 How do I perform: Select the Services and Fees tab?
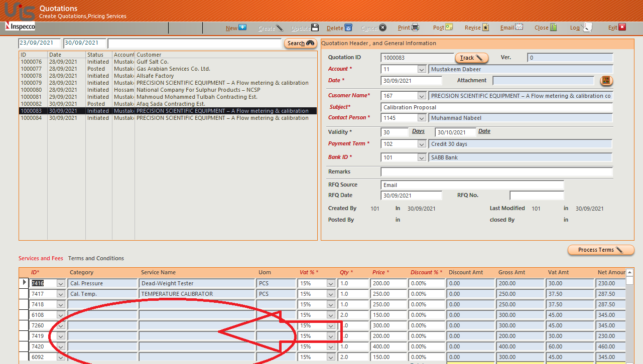pyautogui.click(x=41, y=258)
